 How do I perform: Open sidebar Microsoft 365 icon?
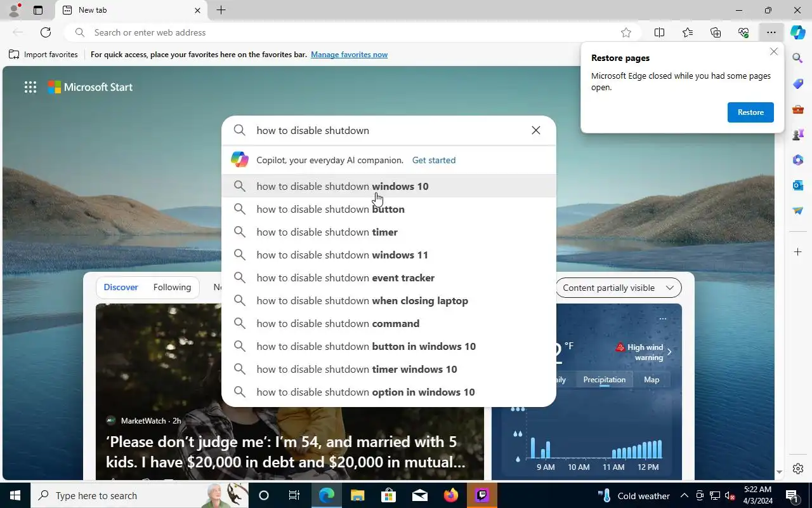click(798, 160)
